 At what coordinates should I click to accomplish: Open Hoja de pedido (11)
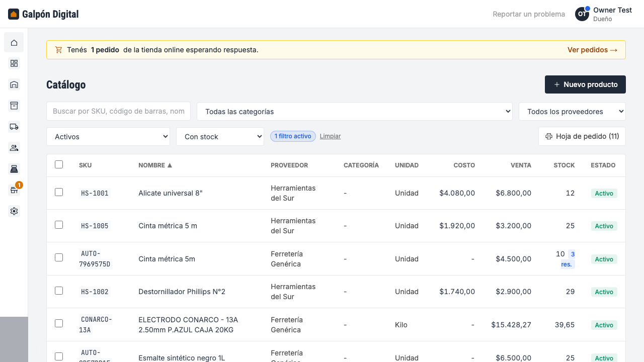point(582,136)
